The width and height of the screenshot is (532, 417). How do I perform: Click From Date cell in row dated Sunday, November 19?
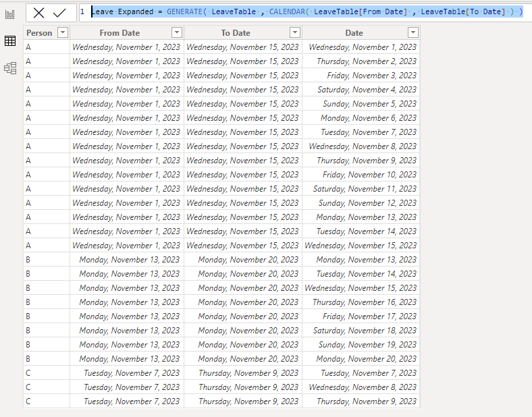127,345
